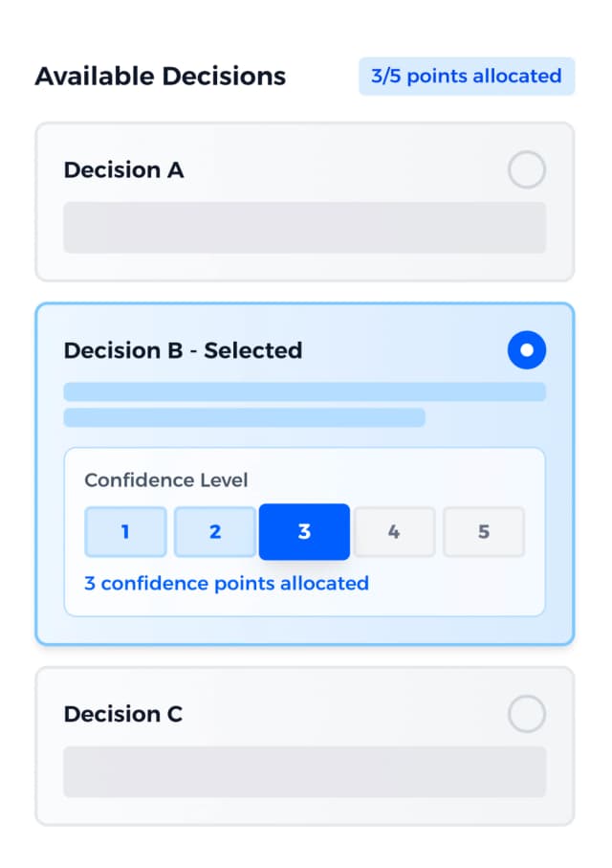Set confidence level to 5
This screenshot has width=612, height=868.
(x=484, y=531)
